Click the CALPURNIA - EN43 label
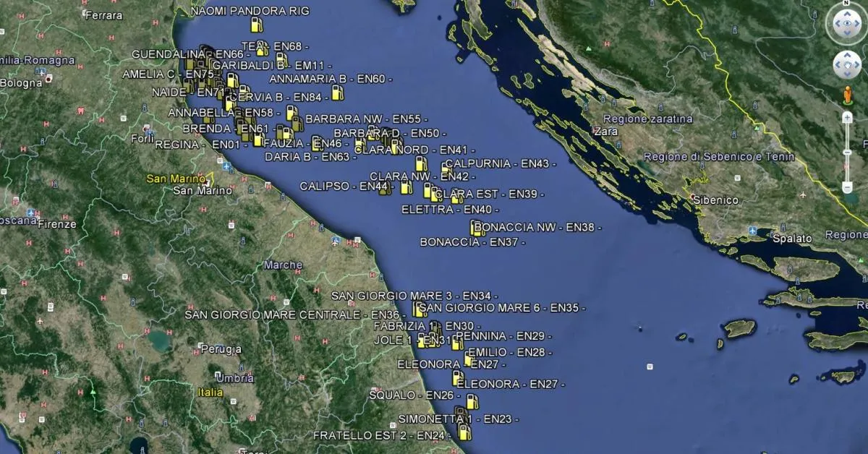Screen dimensions: 868x454 [501, 163]
